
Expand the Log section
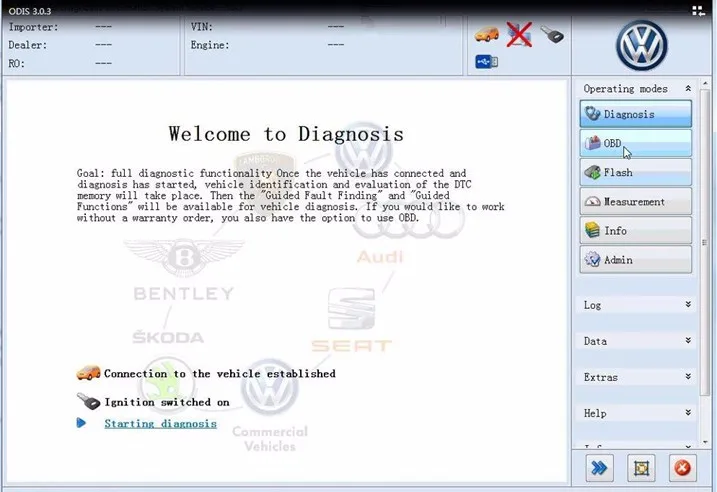(688, 305)
